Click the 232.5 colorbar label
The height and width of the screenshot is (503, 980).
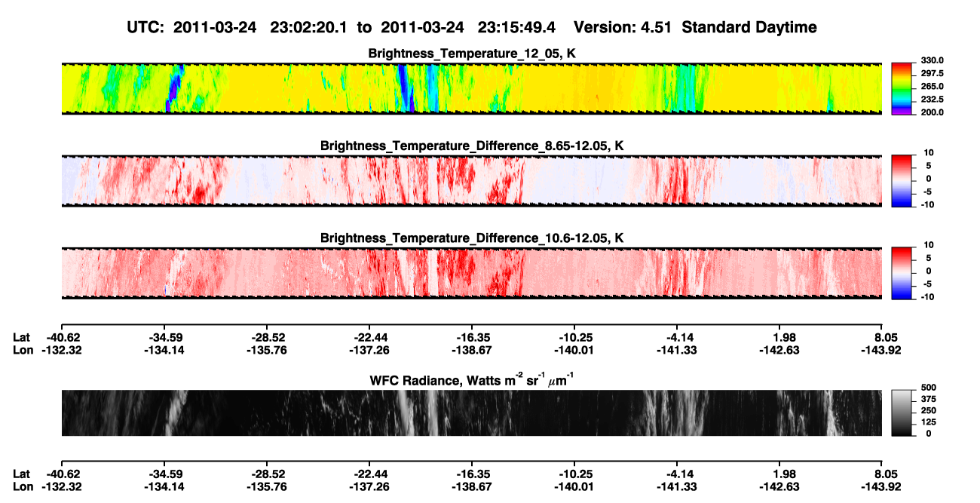coord(932,99)
